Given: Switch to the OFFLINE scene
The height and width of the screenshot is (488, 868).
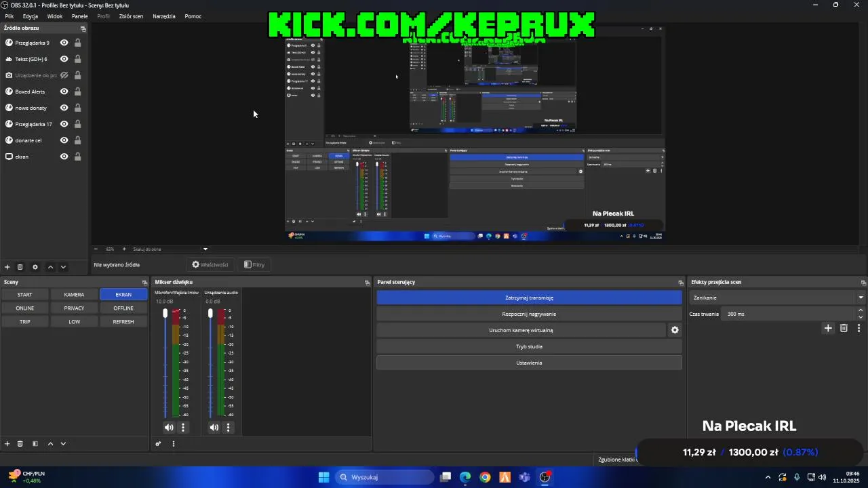Looking at the screenshot, I should (x=123, y=308).
